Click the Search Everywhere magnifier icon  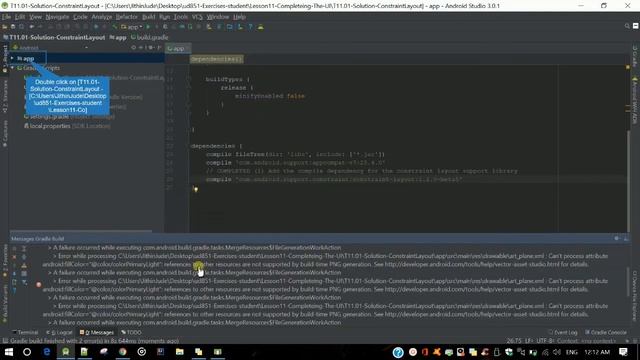(627, 26)
